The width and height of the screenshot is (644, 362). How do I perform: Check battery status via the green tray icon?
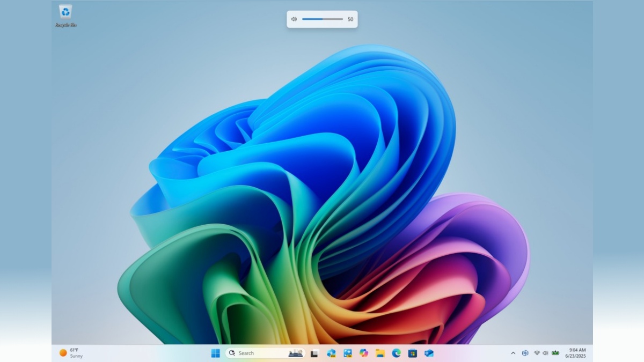point(555,353)
